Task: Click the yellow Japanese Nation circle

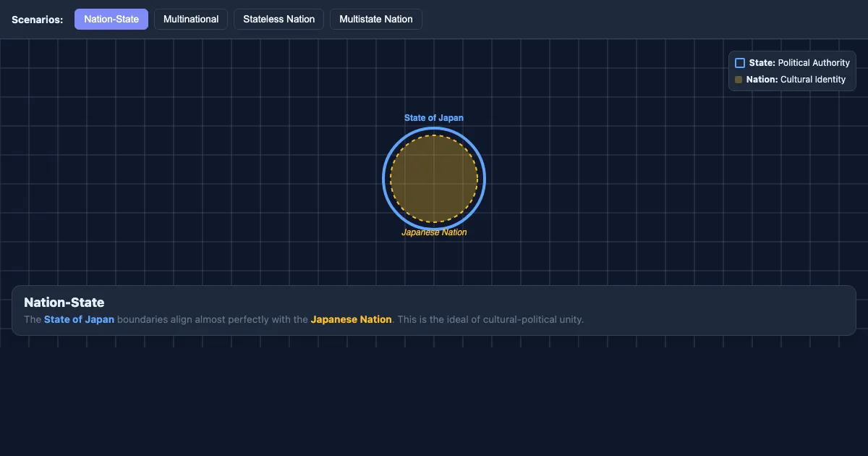Action: 434,179
